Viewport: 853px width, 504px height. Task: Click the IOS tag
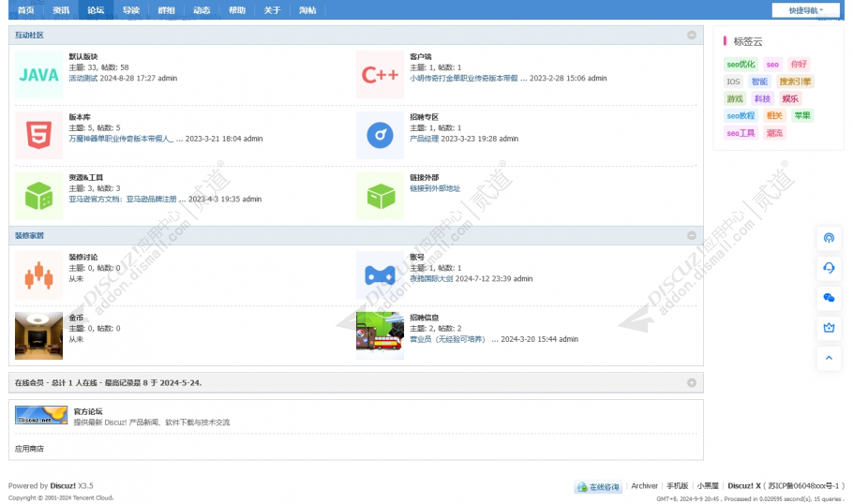click(x=733, y=82)
